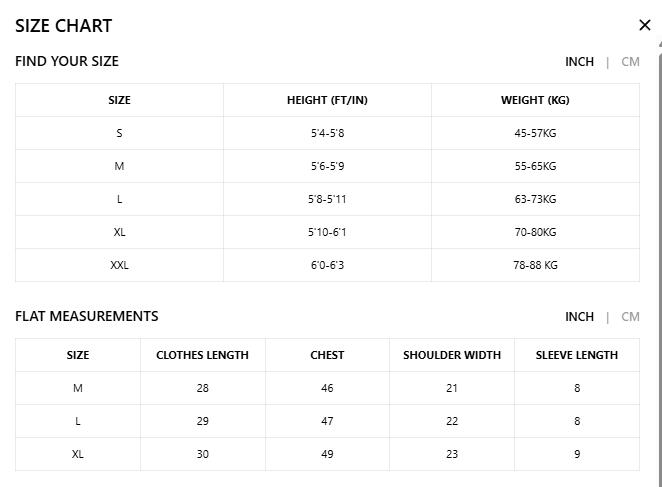Click the clothes length value 28
The height and width of the screenshot is (487, 662).
(203, 388)
